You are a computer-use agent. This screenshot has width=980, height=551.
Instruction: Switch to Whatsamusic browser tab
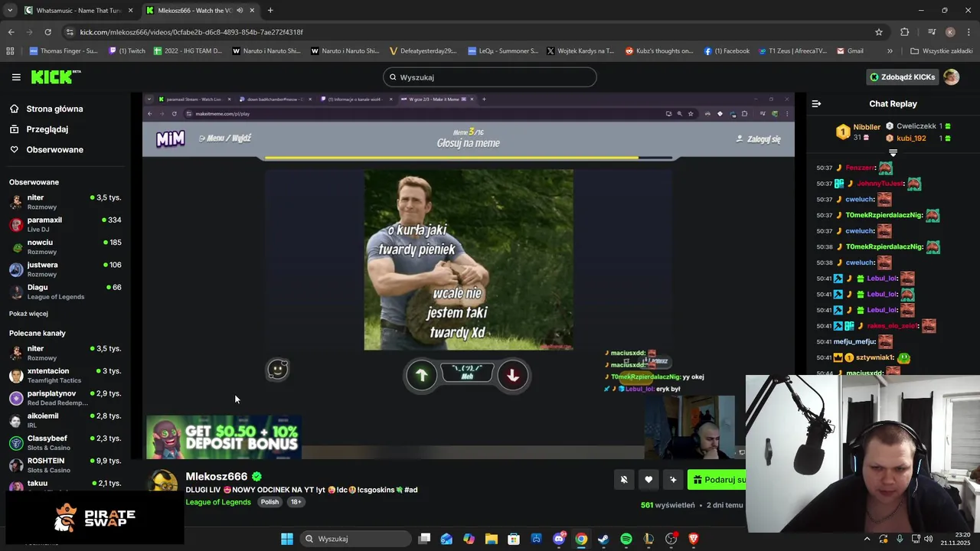pyautogui.click(x=77, y=11)
